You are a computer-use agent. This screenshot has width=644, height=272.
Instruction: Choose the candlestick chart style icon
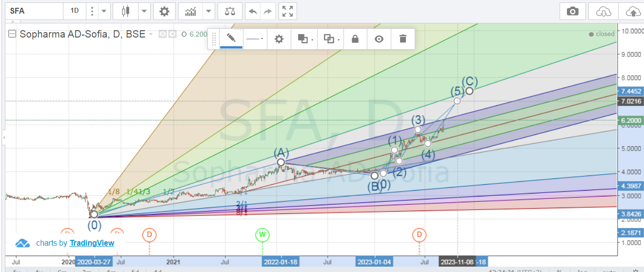[126, 11]
